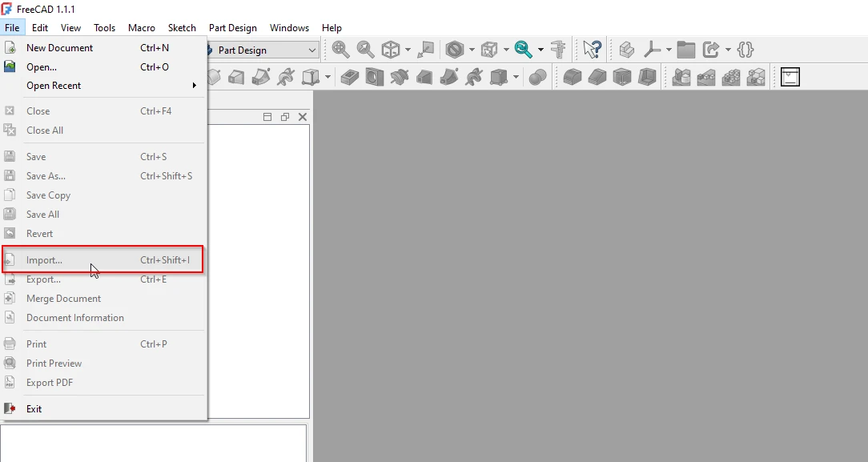The height and width of the screenshot is (462, 868).
Task: Select the Groove tool
Action: pos(399,77)
